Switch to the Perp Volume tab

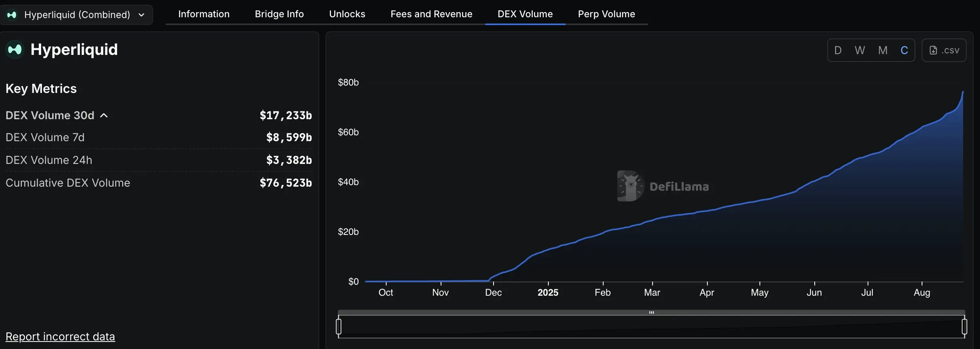606,14
